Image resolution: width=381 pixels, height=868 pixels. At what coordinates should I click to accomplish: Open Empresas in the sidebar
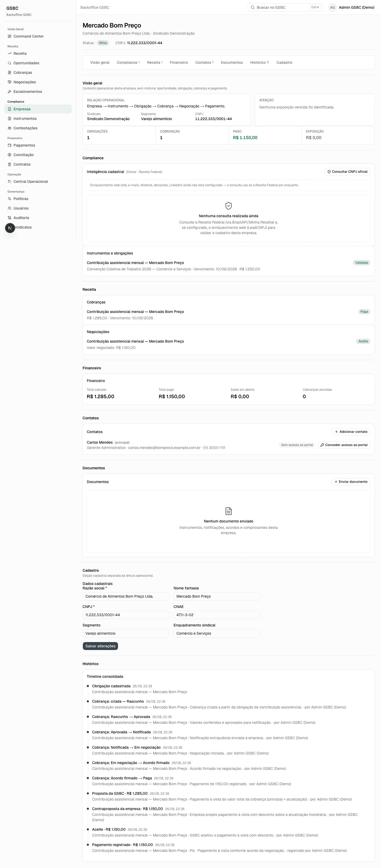tap(38, 109)
